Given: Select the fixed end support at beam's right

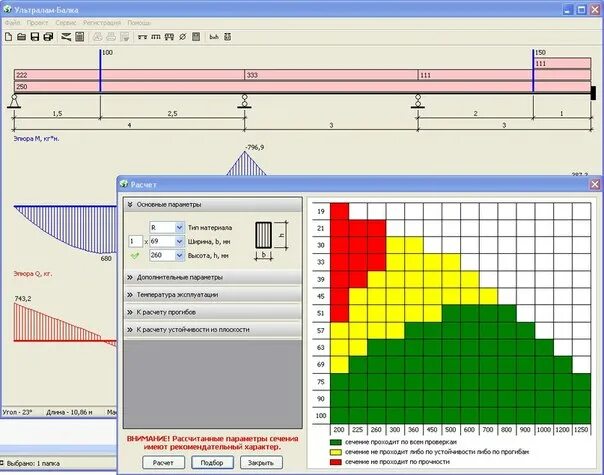Looking at the screenshot, I should [x=593, y=93].
